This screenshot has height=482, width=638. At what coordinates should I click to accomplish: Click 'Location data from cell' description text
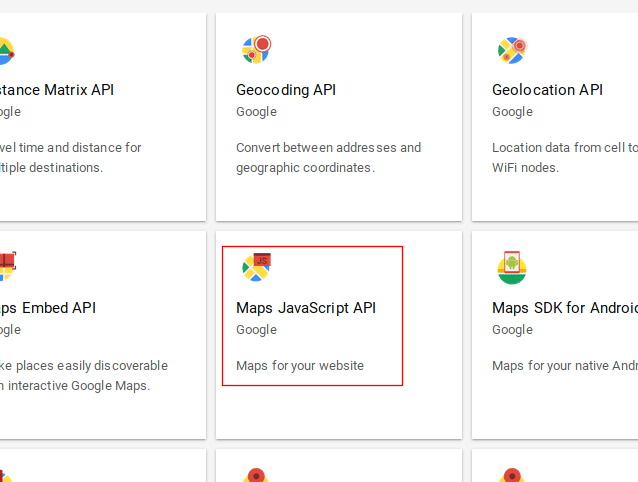565,157
